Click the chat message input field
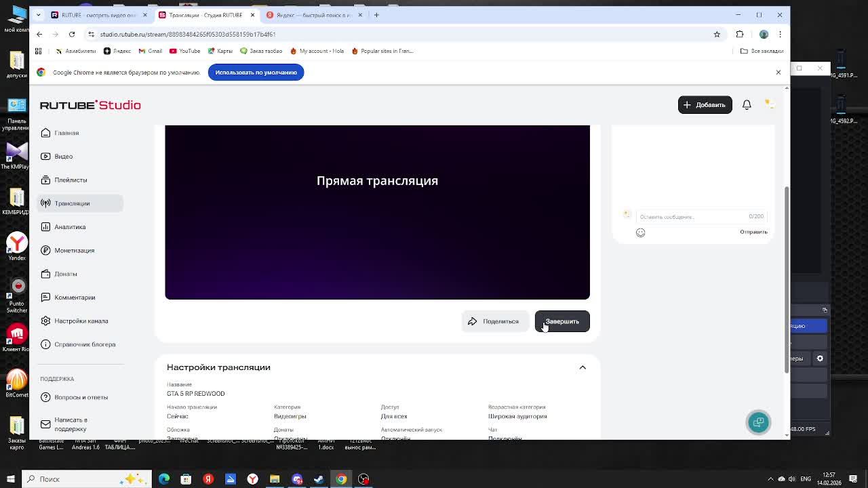Image resolution: width=868 pixels, height=488 pixels. tap(701, 216)
